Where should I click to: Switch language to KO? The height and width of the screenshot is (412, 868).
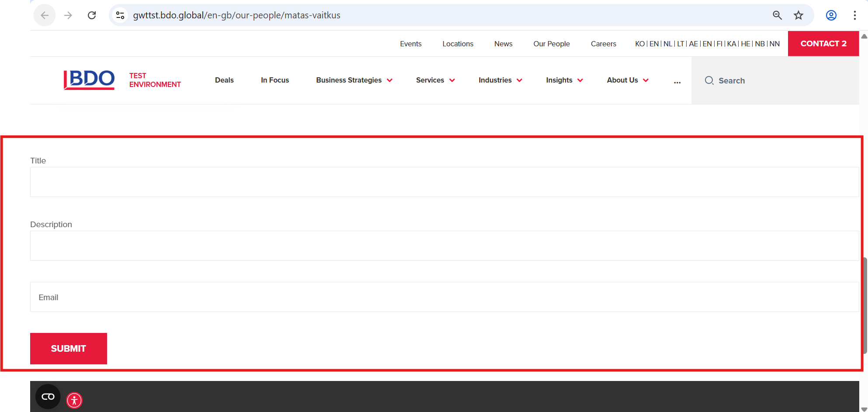[x=640, y=44]
